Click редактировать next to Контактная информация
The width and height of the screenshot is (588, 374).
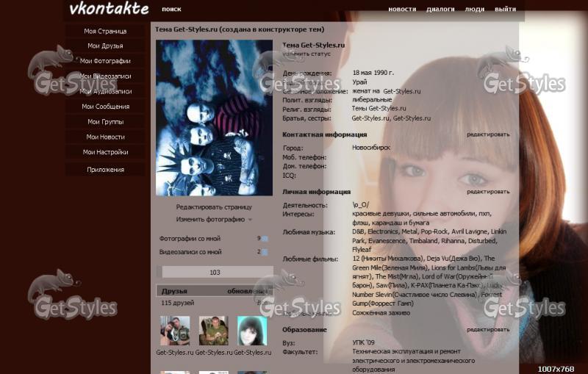click(x=488, y=134)
